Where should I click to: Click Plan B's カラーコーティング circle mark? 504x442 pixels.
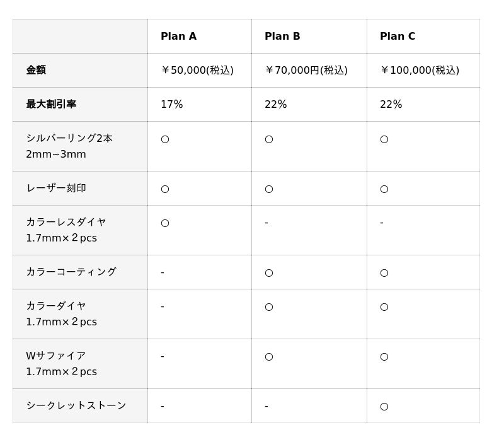click(269, 273)
